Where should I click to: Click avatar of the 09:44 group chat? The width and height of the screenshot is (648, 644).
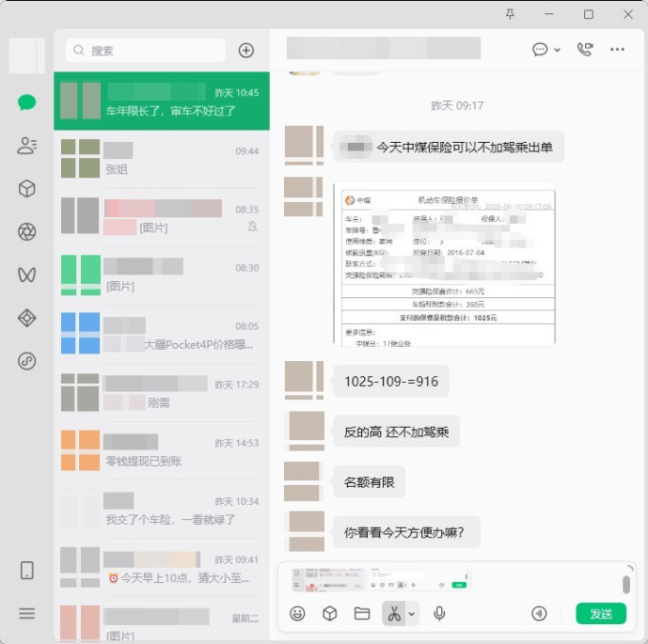80,159
